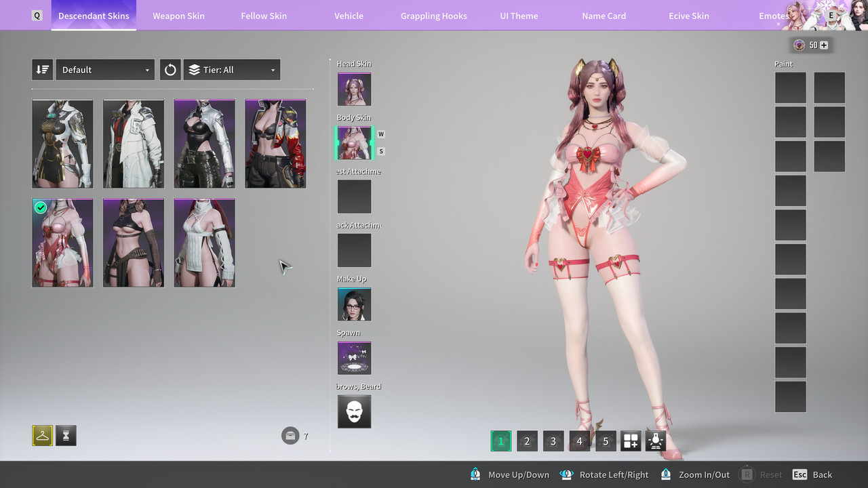This screenshot has width=868, height=488.
Task: Select loadout preset 1
Action: 501,441
